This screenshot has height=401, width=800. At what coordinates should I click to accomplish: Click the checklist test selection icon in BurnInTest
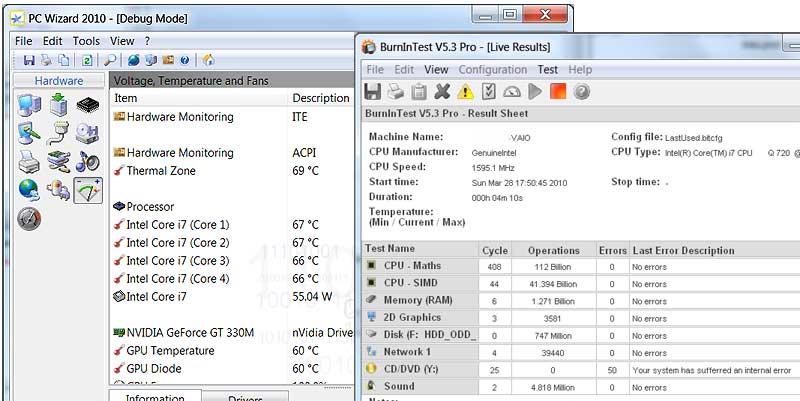pos(488,92)
